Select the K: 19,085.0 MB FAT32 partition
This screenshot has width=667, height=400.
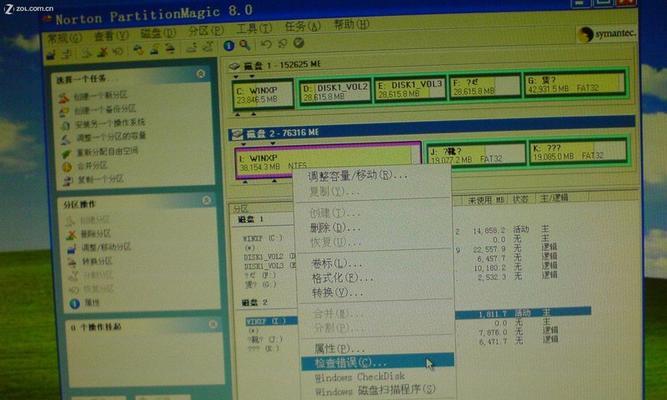(x=579, y=151)
